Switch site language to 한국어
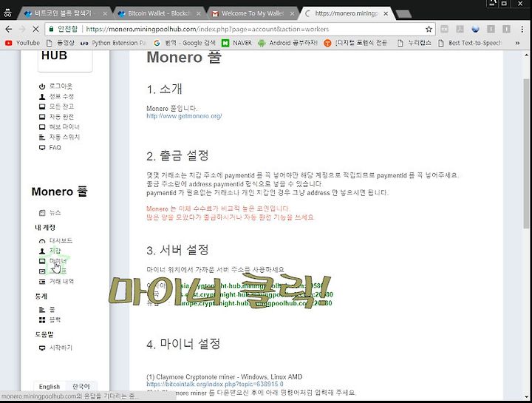532x403 pixels. [81, 387]
